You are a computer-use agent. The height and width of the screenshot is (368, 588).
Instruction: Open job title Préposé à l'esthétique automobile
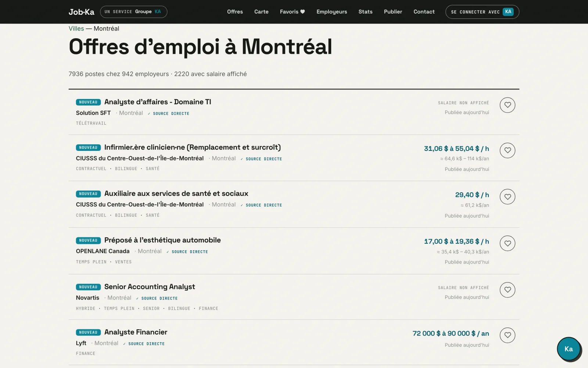pos(162,240)
